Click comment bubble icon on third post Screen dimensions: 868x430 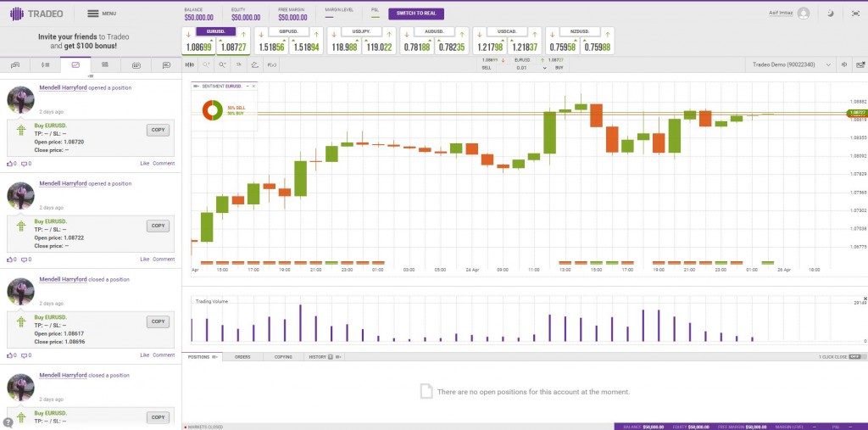(25, 355)
